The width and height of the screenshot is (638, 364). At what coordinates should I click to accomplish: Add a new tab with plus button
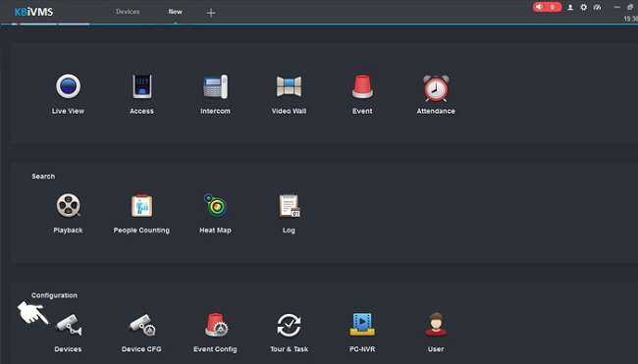point(211,13)
